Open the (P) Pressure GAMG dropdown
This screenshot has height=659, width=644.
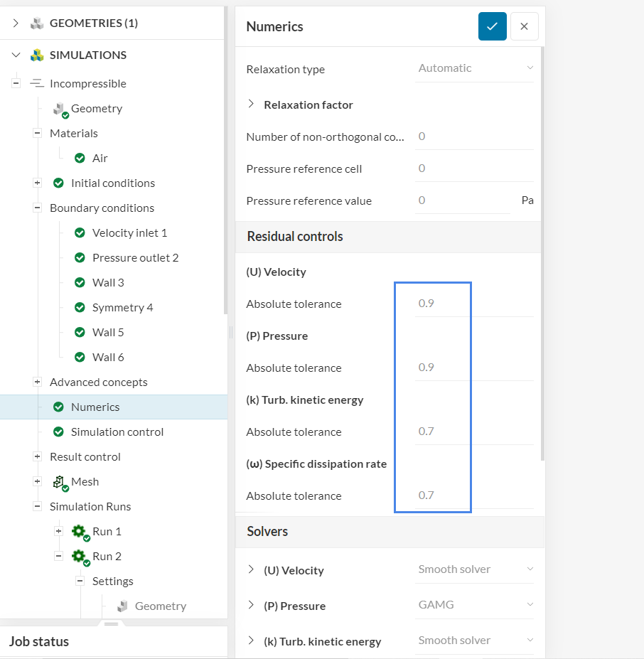(475, 605)
